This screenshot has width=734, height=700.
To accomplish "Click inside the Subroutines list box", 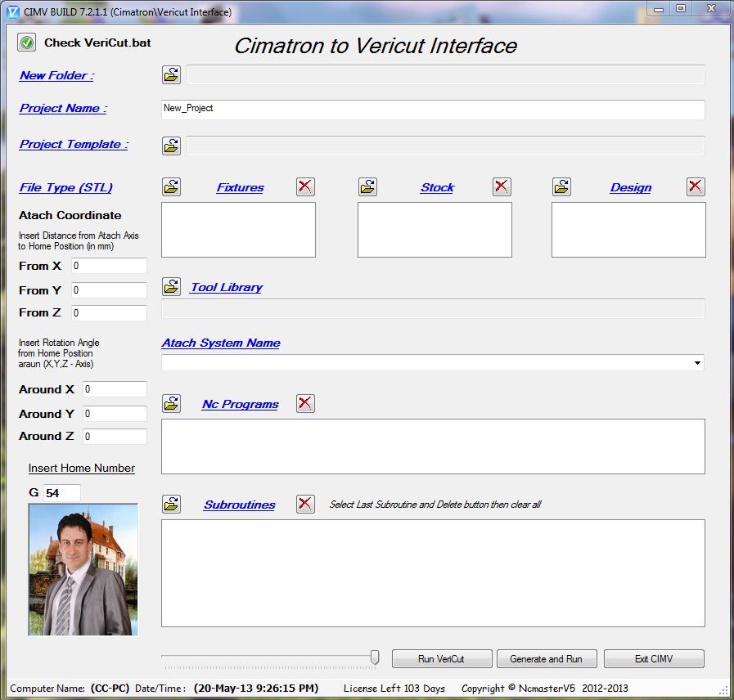I will [433, 573].
